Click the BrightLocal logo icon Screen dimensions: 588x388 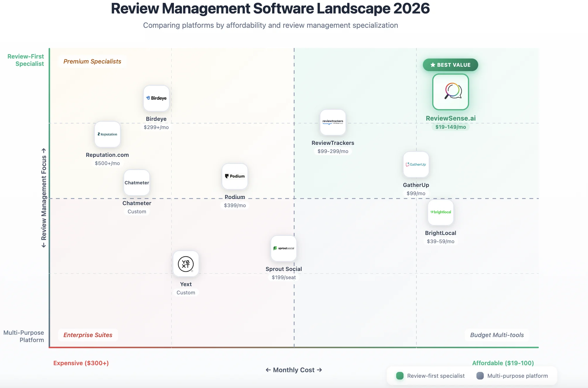pos(440,212)
